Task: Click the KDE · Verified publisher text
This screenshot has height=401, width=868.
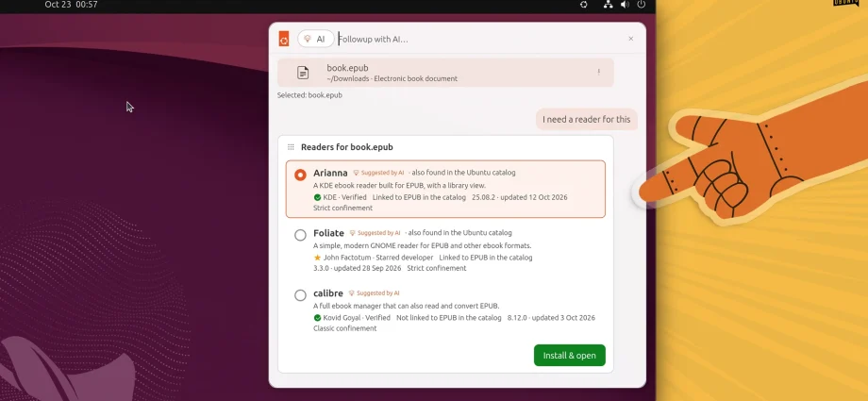Action: [345, 197]
